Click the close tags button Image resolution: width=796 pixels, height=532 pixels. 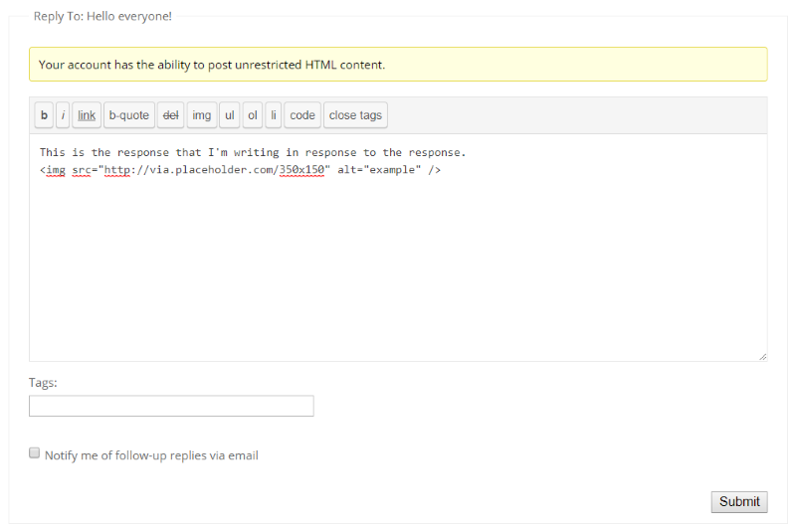pos(355,115)
